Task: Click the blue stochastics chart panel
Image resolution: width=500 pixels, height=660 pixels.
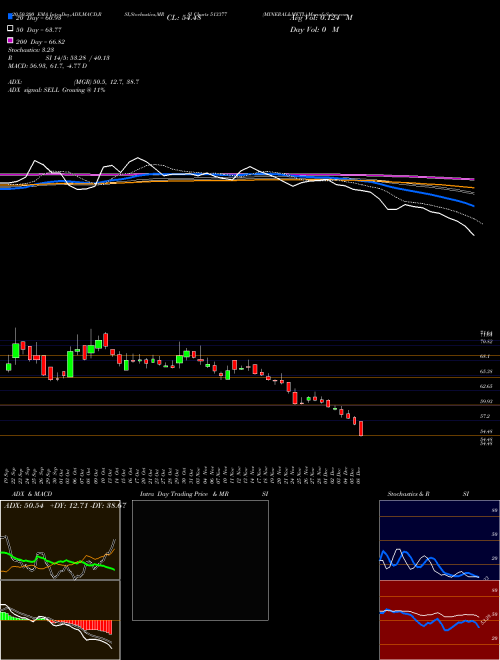Action: [x=439, y=540]
